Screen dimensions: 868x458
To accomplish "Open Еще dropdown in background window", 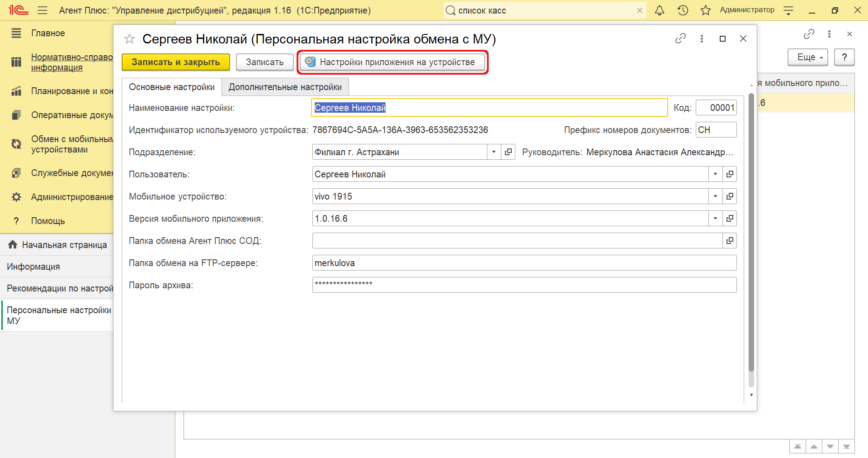I will tap(808, 57).
